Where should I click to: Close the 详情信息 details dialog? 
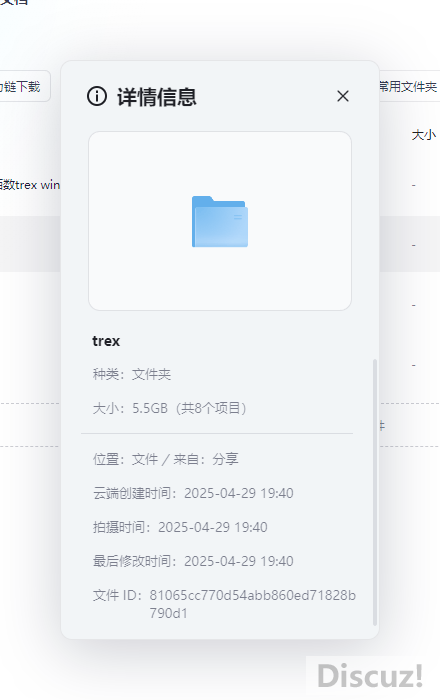click(x=343, y=96)
